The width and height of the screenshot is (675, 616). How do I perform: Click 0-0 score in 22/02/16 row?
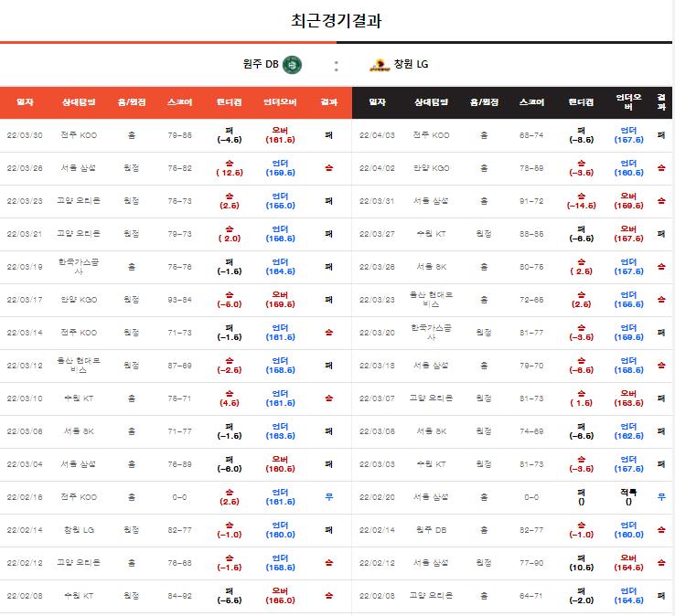pos(180,497)
